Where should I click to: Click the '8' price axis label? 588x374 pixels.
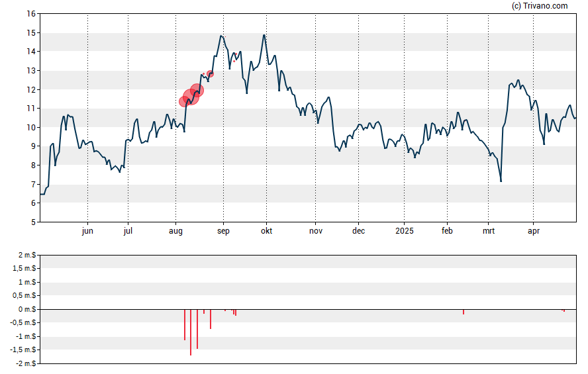point(33,165)
